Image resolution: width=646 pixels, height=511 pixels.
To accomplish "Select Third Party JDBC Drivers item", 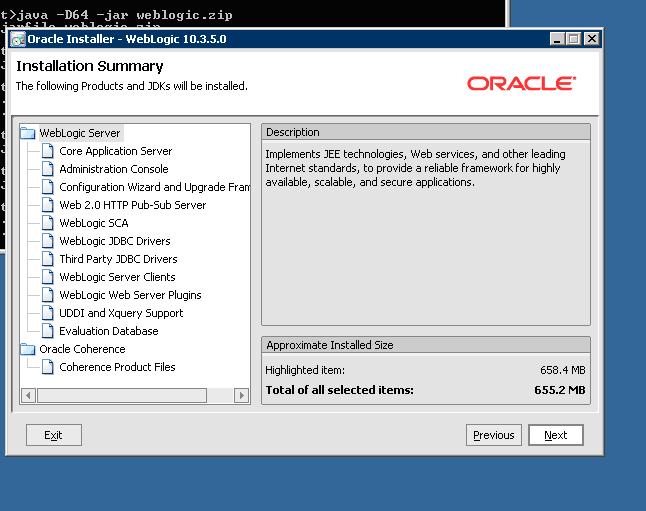I will pos(118,259).
